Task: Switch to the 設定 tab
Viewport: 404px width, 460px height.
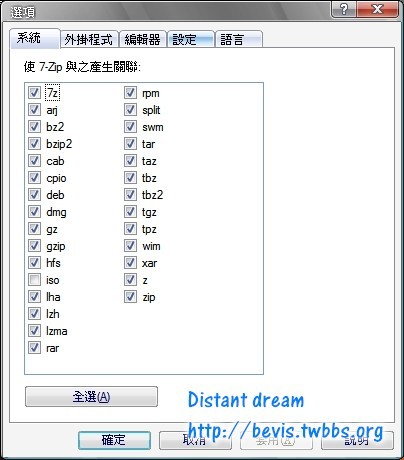Action: click(x=190, y=40)
